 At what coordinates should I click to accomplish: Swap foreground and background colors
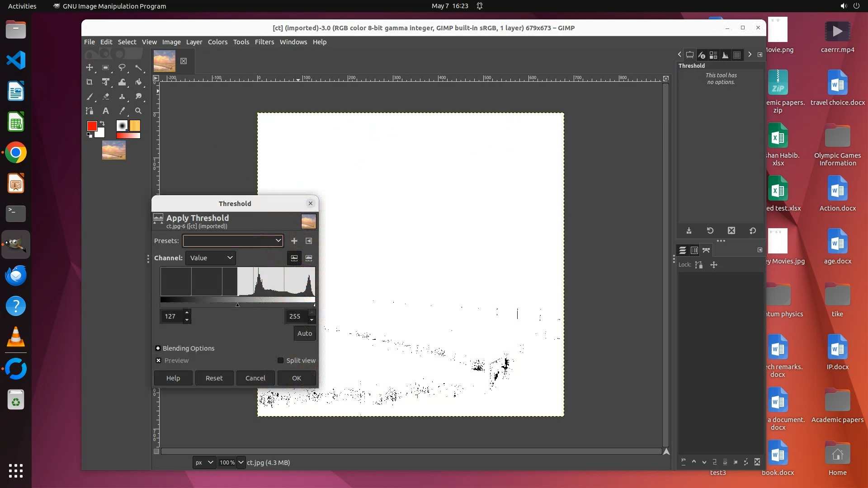[x=103, y=123]
